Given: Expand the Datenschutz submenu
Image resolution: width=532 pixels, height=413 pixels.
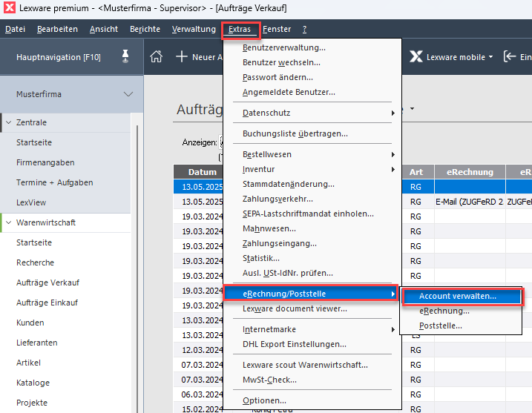Looking at the screenshot, I should (x=393, y=113).
